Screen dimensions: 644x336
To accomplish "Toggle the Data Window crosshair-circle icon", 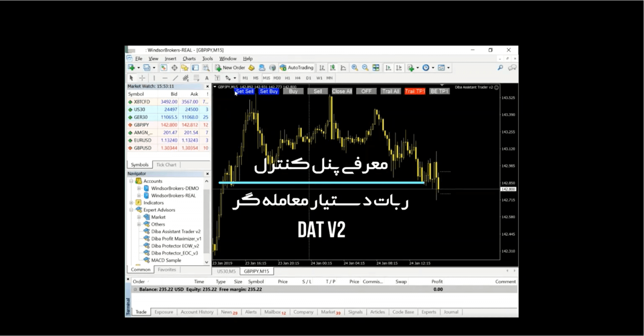I will click(x=174, y=68).
